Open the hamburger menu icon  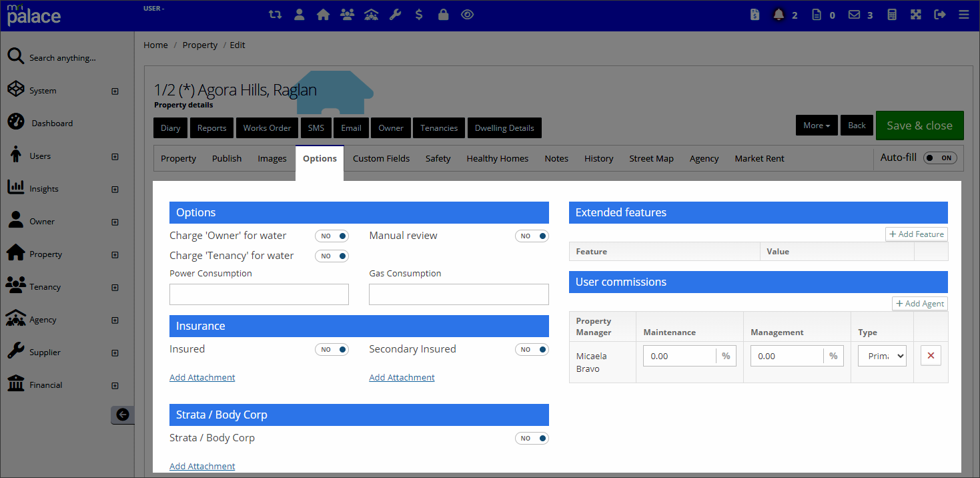coord(963,15)
